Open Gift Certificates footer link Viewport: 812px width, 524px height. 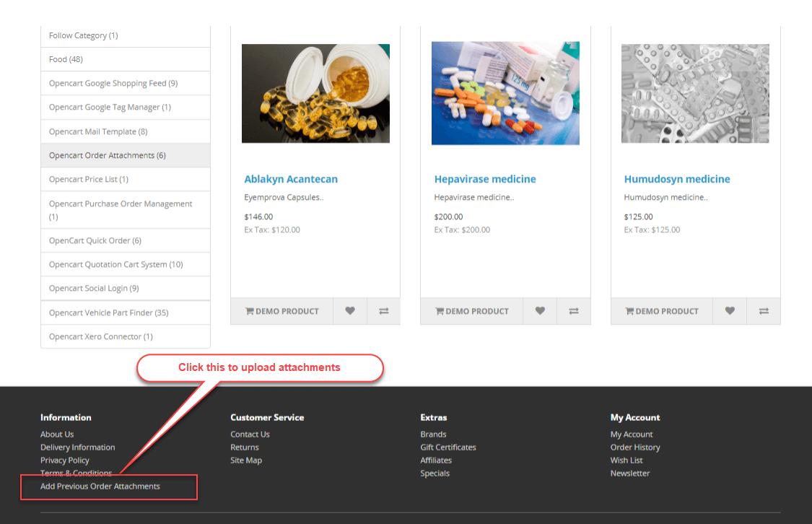tap(448, 447)
